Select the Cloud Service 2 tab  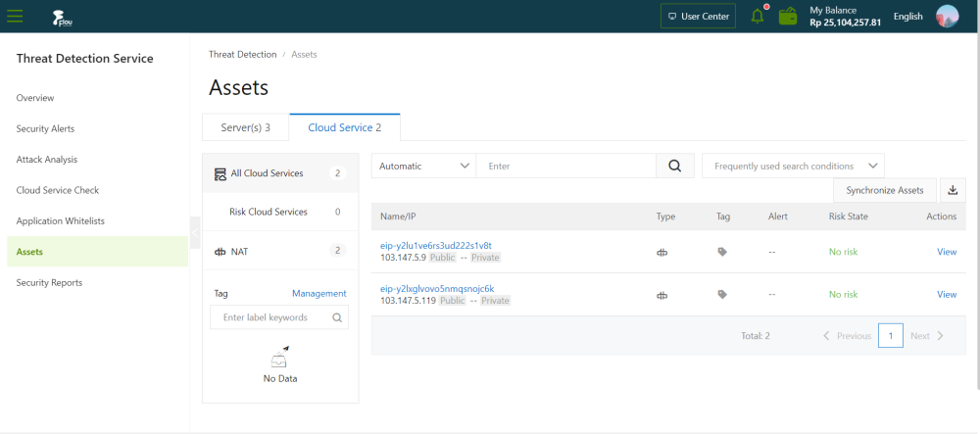point(344,127)
